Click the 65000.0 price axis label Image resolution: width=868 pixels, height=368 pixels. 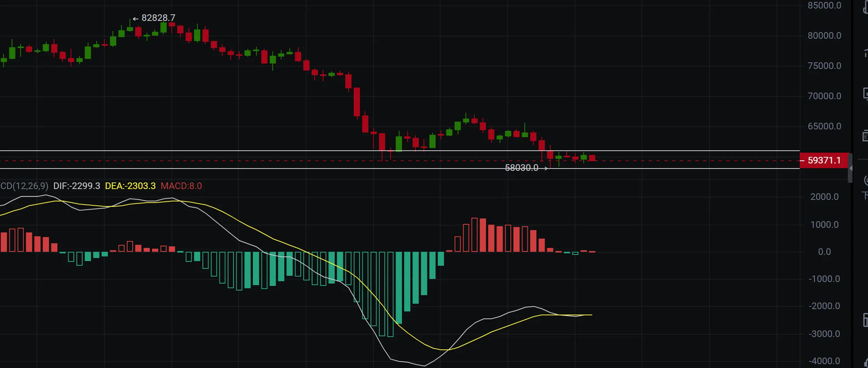[825, 126]
